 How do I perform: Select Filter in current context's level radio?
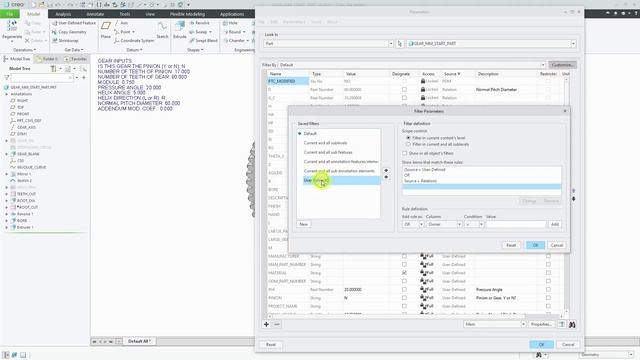(408, 138)
